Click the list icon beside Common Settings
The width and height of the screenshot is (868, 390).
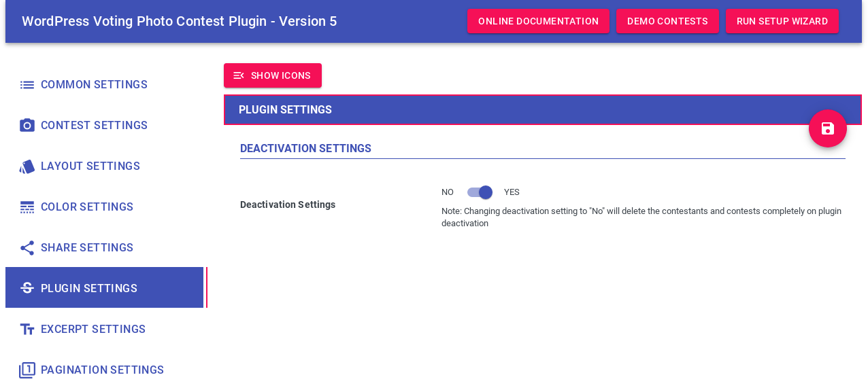click(x=27, y=85)
